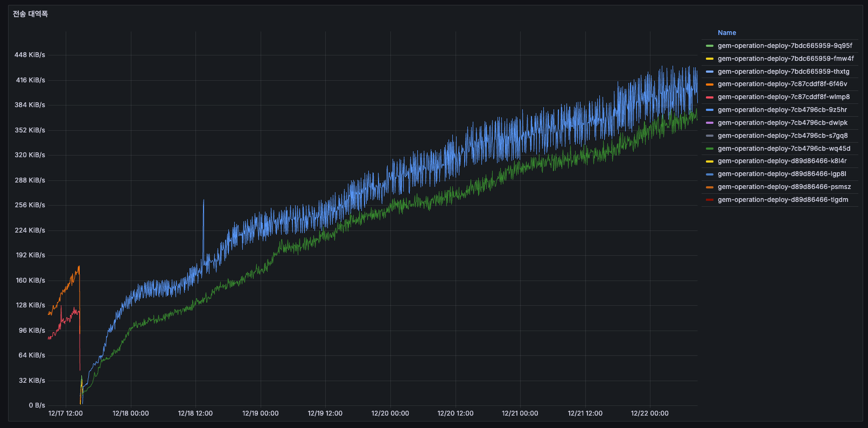Image resolution: width=868 pixels, height=428 pixels.
Task: Click the purple swatch next to 7cb4796cb-dwlpk
Action: click(x=709, y=123)
